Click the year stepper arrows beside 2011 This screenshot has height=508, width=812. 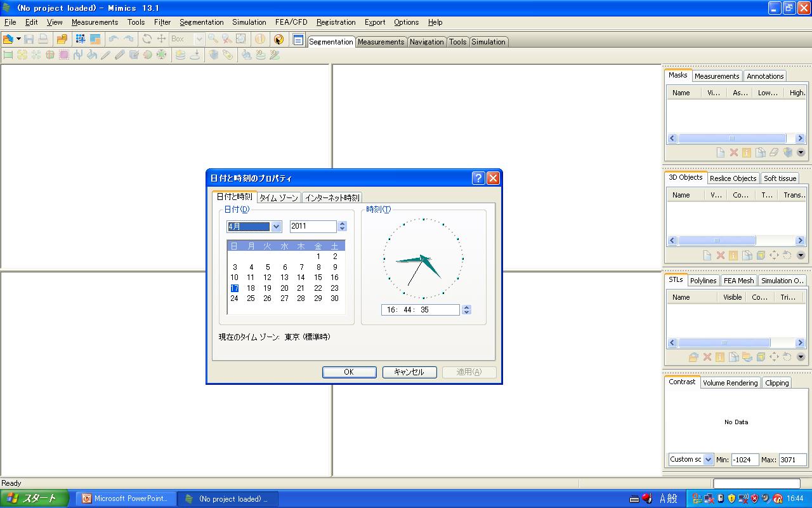[343, 226]
